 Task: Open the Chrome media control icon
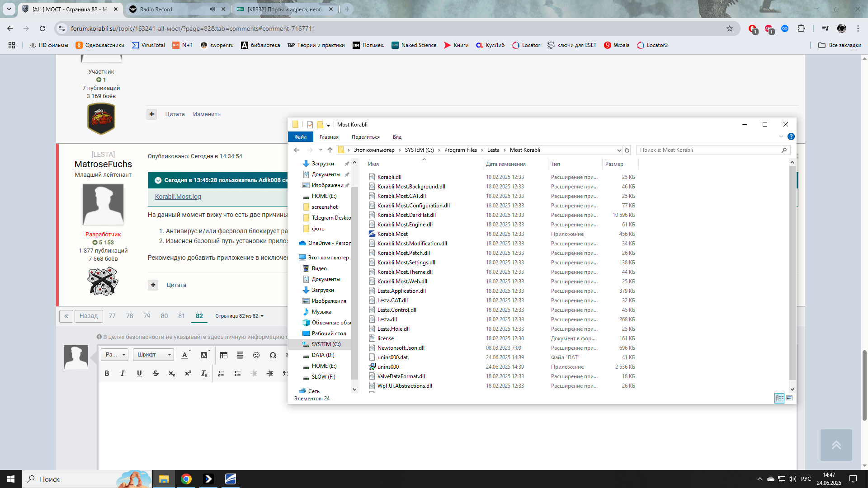(x=826, y=28)
